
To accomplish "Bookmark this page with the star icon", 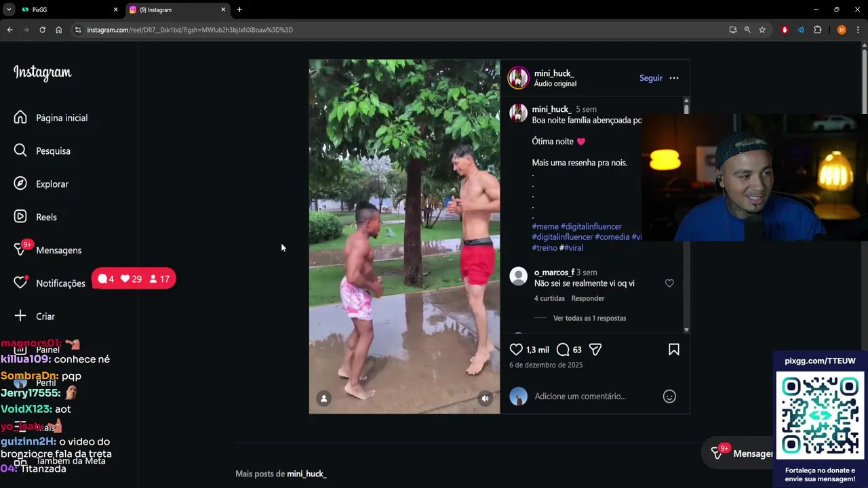I will 762,30.
